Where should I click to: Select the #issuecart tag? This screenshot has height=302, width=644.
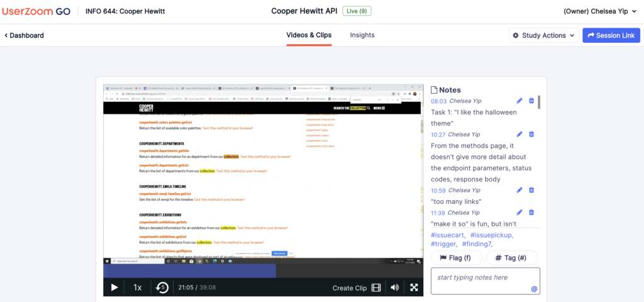point(448,235)
